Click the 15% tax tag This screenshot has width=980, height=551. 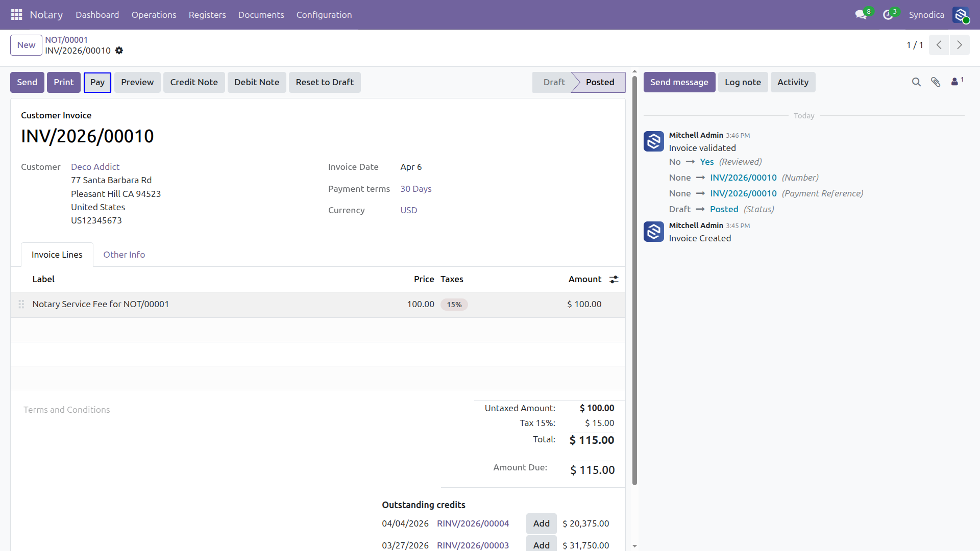[454, 305]
